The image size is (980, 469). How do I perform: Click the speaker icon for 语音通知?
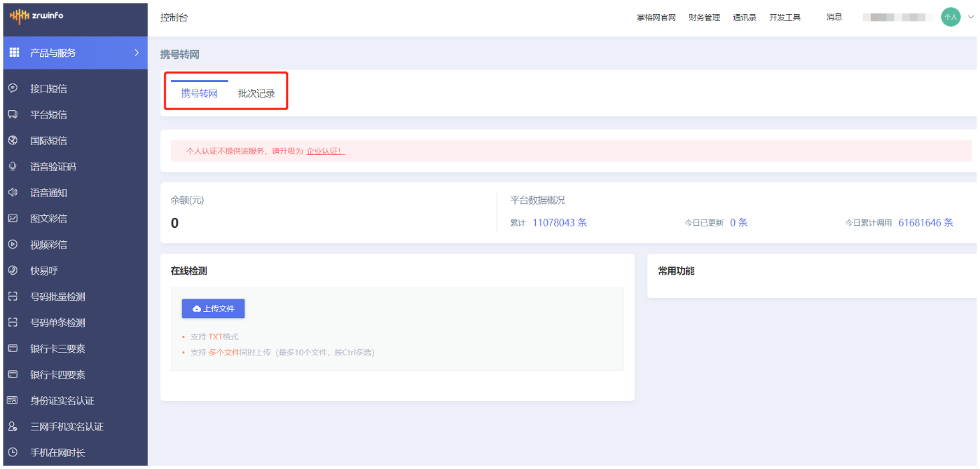(12, 192)
